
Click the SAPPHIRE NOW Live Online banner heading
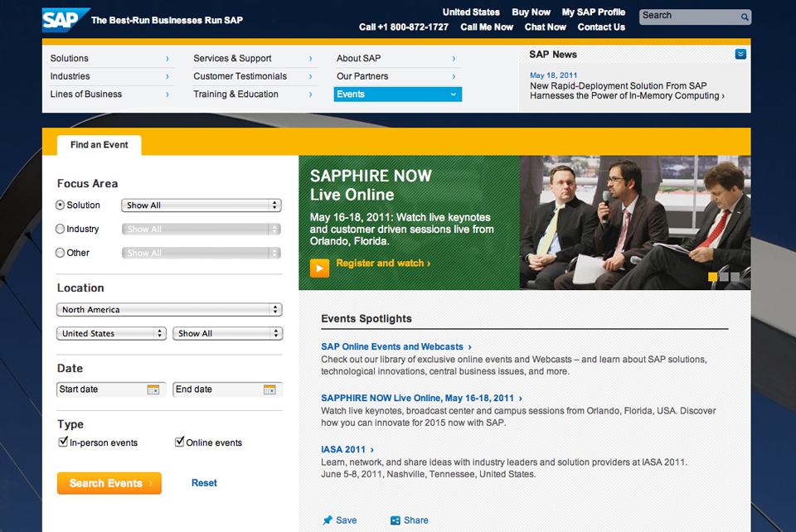pos(371,185)
